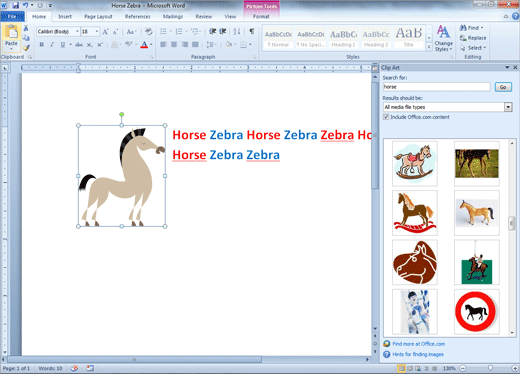
Task: Click the Save icon in quick access toolbar
Action: tap(15, 5)
